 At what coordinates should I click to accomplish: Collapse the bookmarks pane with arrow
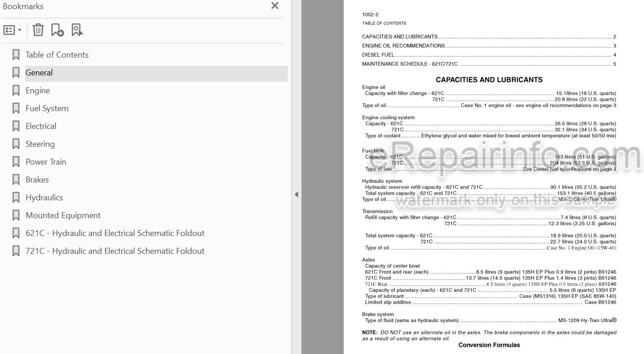[296, 194]
